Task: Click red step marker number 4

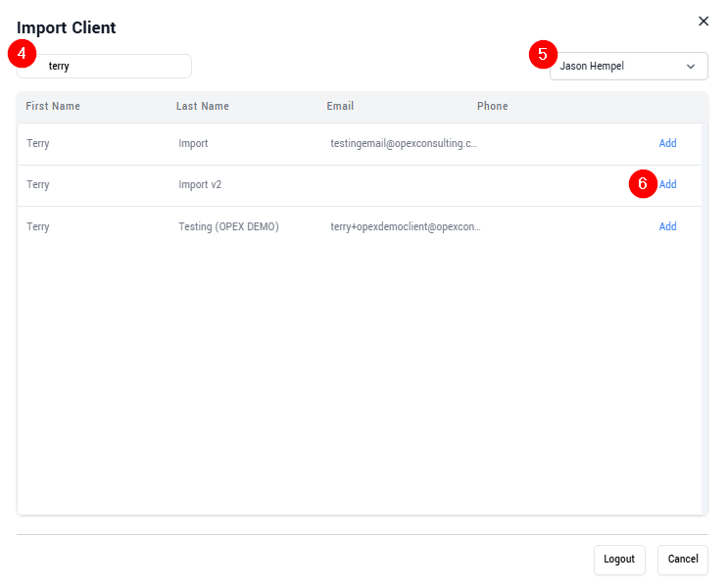Action: 22,54
